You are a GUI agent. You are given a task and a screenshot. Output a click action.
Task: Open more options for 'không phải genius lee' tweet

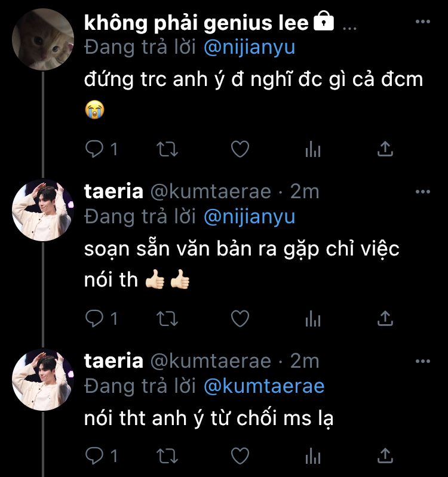pos(422,22)
